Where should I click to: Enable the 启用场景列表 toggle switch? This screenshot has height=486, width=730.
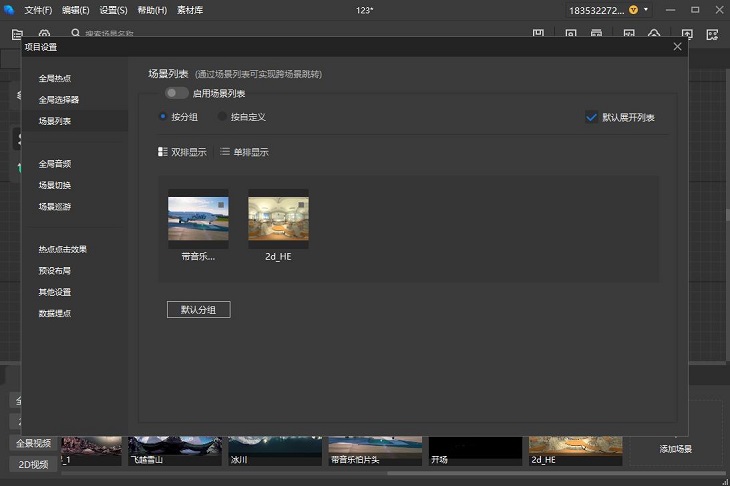point(177,93)
